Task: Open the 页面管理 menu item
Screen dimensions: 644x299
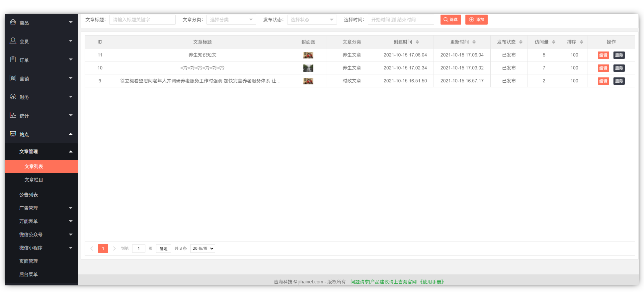Action: (41, 261)
